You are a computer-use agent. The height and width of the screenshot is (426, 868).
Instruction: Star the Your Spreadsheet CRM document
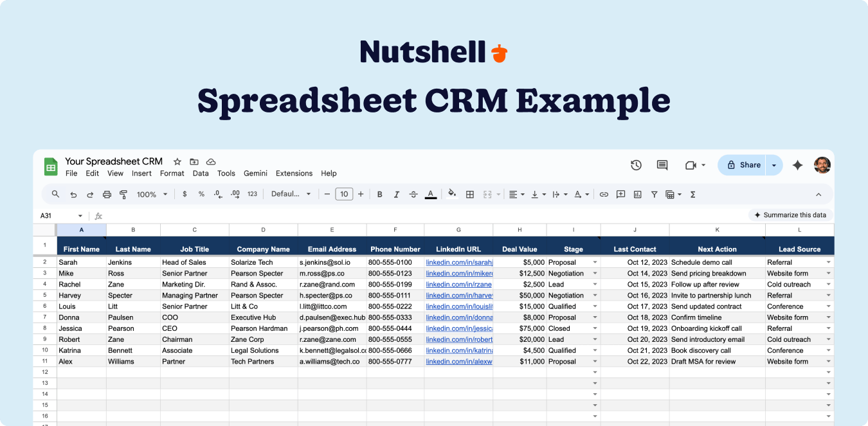(177, 162)
